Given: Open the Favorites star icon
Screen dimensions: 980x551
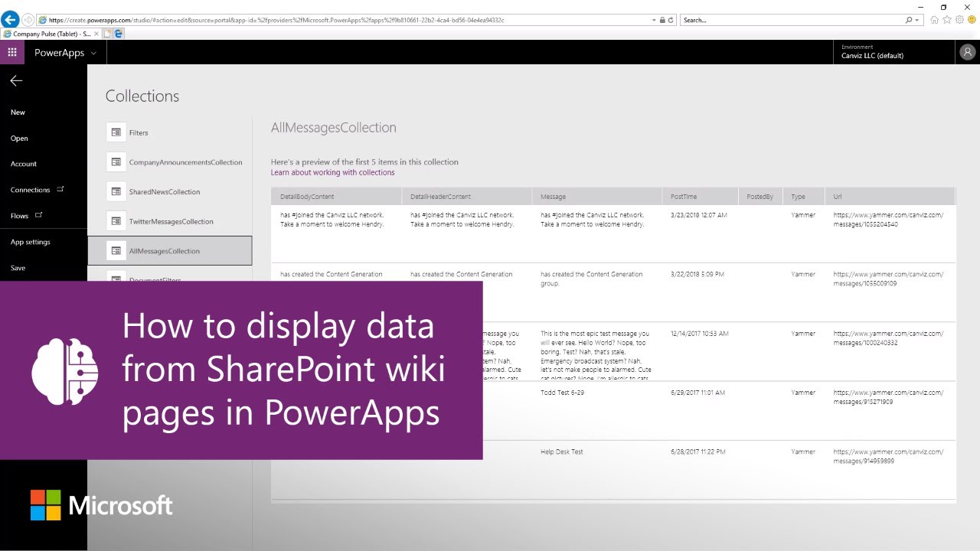Looking at the screenshot, I should [x=947, y=20].
